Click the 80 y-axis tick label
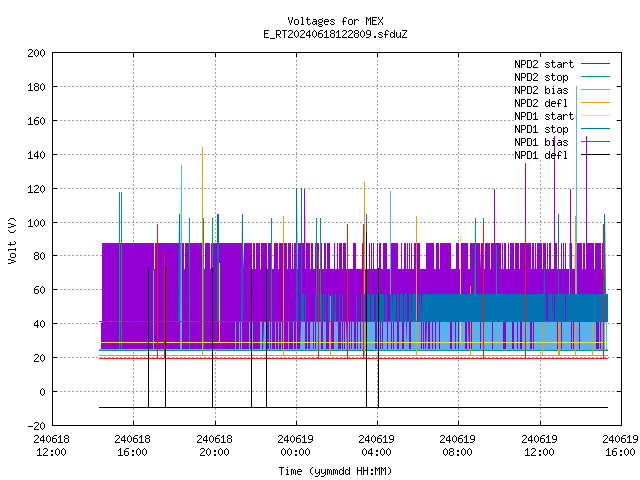 tap(39, 256)
